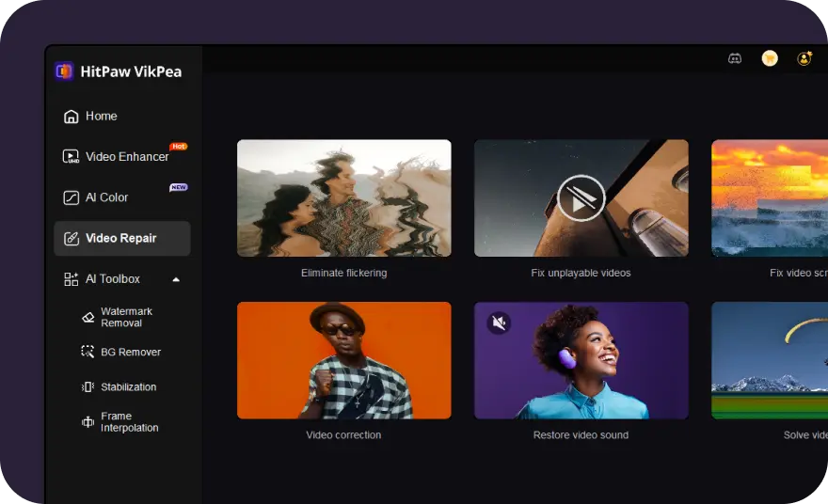This screenshot has width=828, height=504.
Task: Click the Frame Interpolation icon
Action: tap(88, 421)
